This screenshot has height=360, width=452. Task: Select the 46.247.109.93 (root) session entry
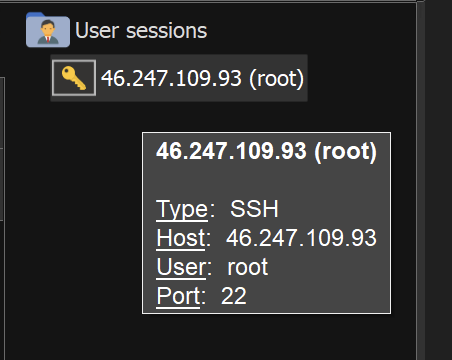(179, 78)
